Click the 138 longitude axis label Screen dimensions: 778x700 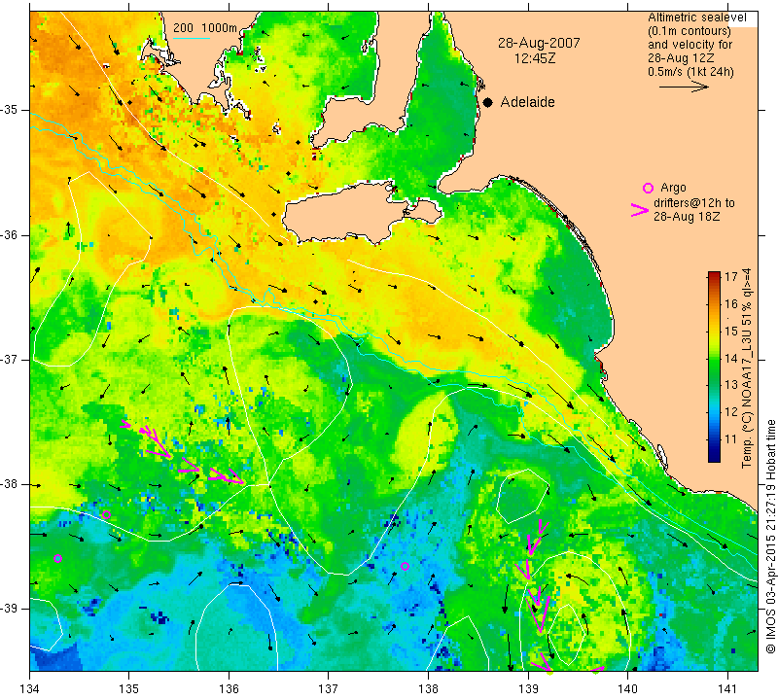coord(428,689)
